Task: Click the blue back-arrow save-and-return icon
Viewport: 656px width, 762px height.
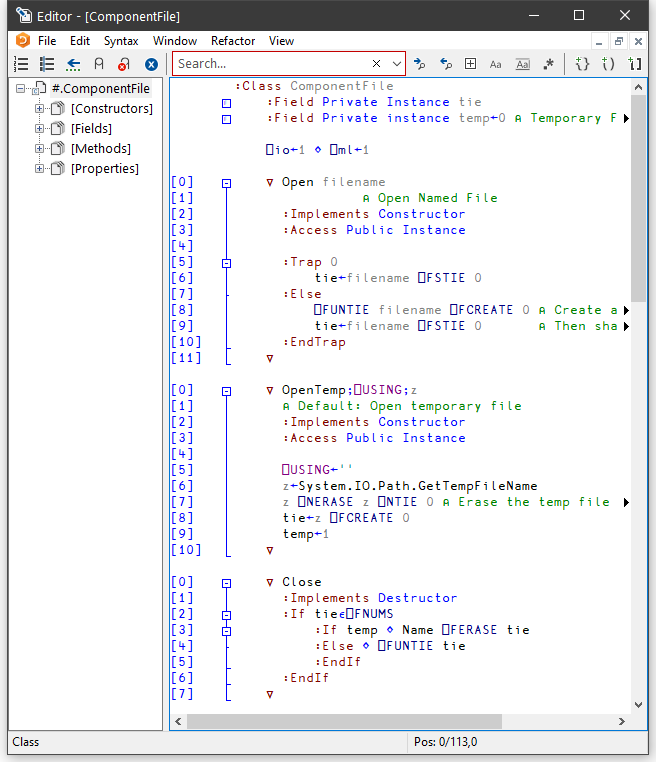Action: point(73,64)
